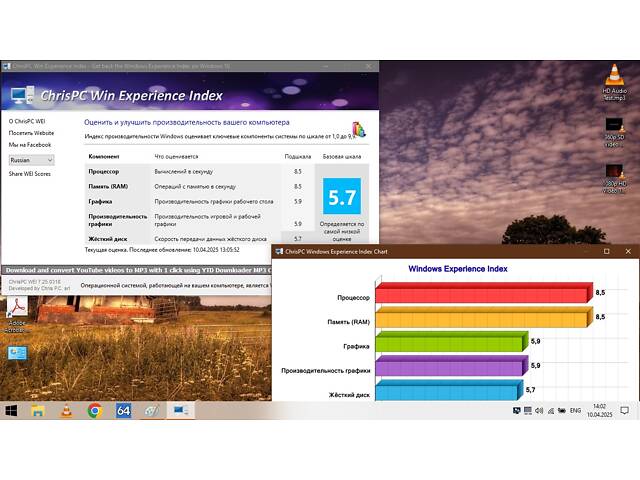
Task: Switch input language via ENG indicator
Action: (575, 411)
